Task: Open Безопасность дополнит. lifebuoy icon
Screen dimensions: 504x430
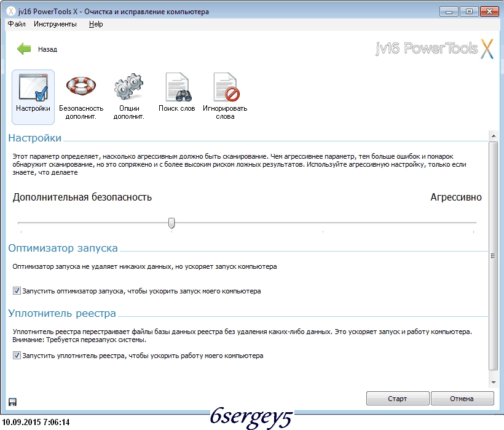Action: (x=81, y=97)
